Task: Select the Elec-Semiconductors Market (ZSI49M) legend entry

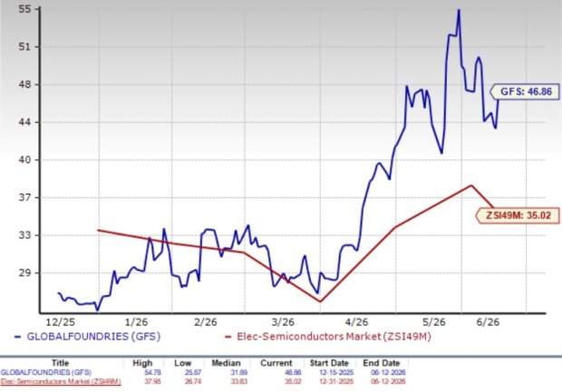Action: click(x=327, y=337)
